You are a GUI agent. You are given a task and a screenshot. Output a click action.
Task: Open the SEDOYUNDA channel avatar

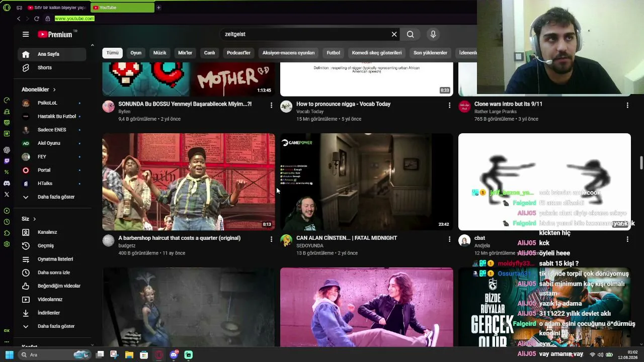point(286,240)
